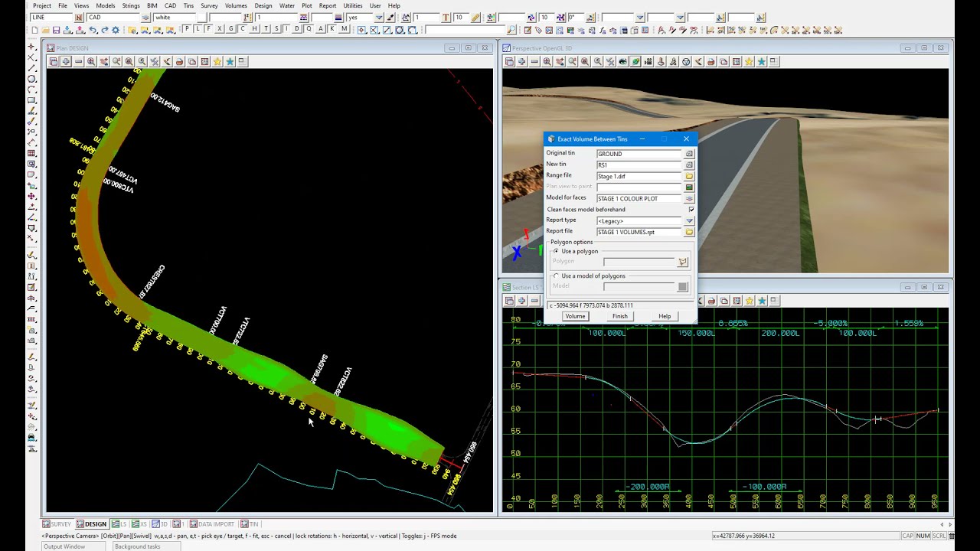Click the name 'N' icon next to LINE field
The image size is (980, 551).
[x=79, y=17]
